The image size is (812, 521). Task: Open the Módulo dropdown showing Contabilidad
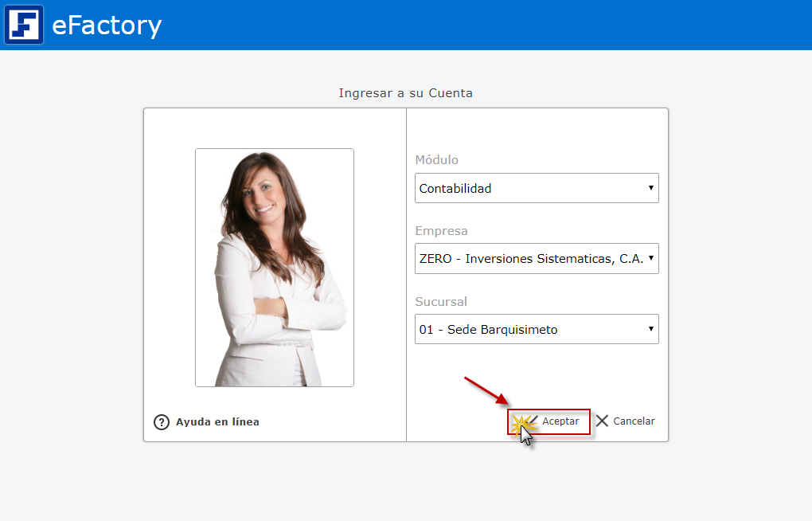(x=529, y=189)
